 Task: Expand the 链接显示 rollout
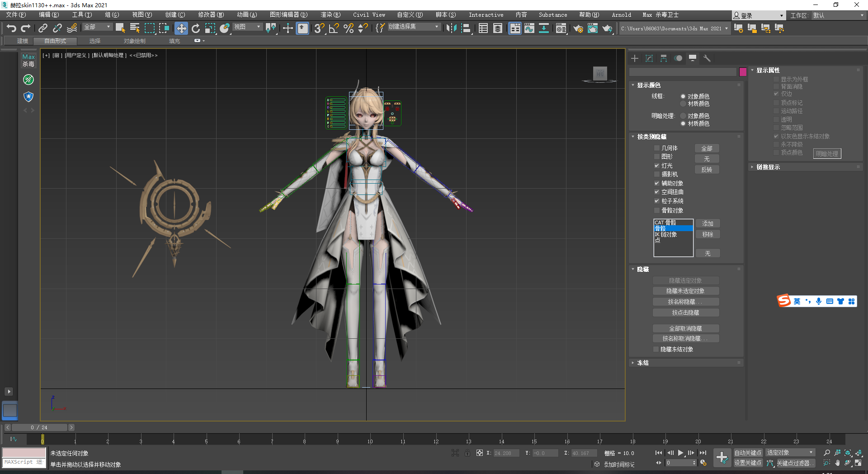[x=768, y=167]
